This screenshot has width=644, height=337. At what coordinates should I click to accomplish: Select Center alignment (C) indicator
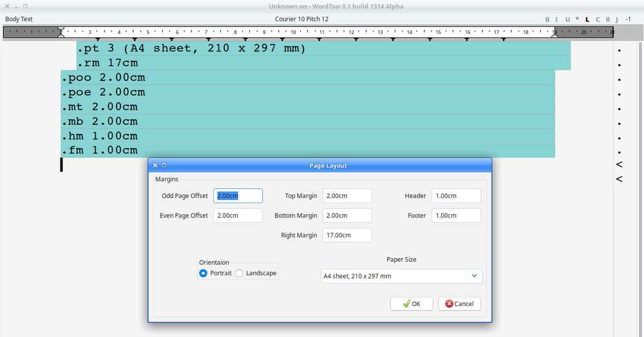click(x=598, y=19)
